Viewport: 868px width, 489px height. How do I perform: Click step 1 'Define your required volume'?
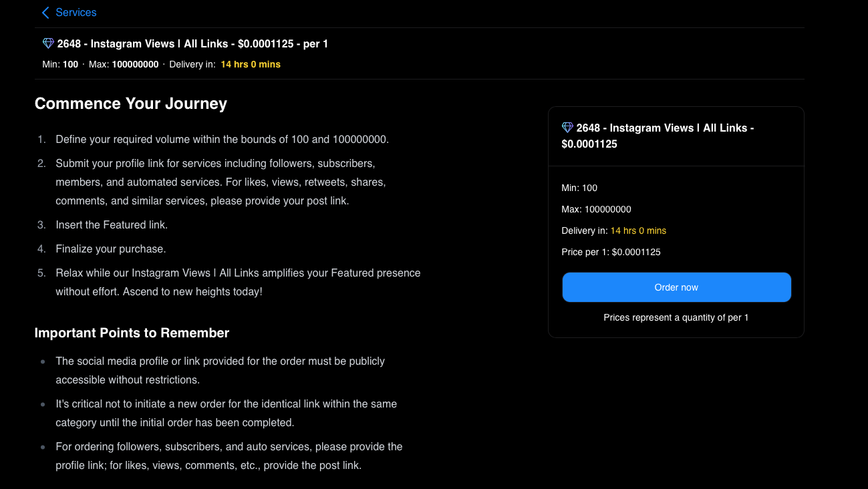222,140
